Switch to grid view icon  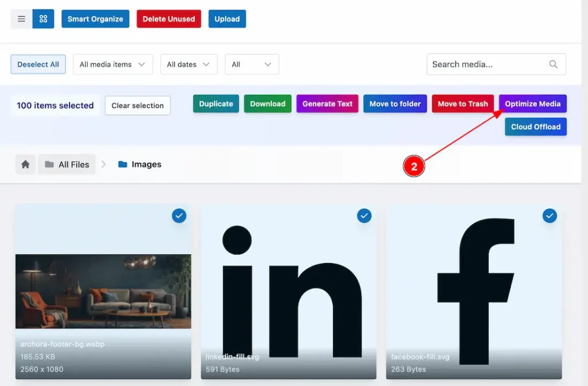click(x=43, y=19)
